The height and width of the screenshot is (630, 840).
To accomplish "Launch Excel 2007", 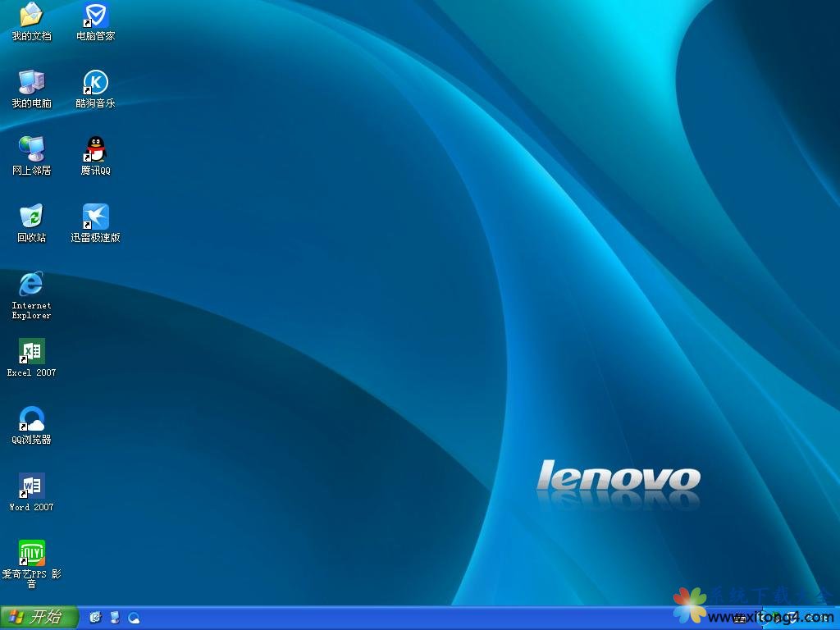I will point(31,351).
